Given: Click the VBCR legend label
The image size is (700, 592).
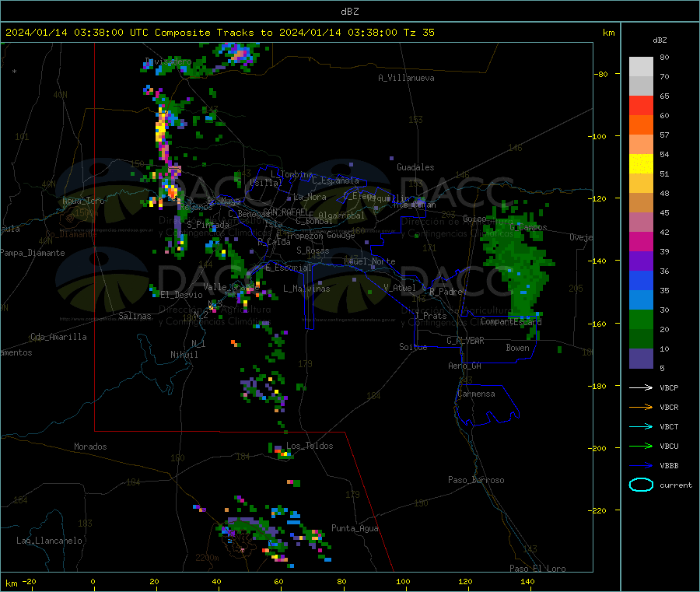Looking at the screenshot, I should [x=669, y=407].
